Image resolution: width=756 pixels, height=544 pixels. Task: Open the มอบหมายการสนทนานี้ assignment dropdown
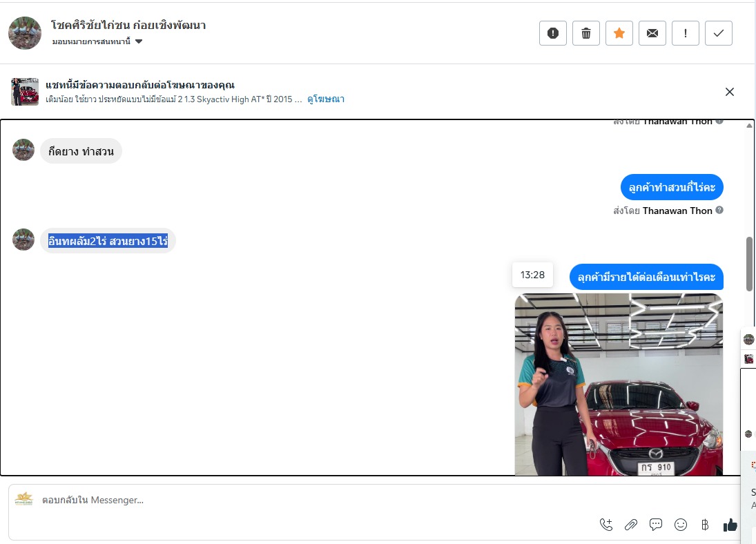[x=97, y=41]
